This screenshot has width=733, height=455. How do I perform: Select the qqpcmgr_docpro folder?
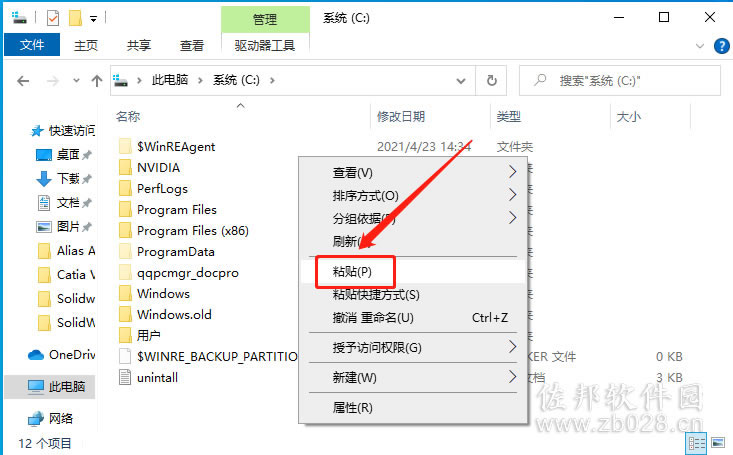pyautogui.click(x=179, y=273)
